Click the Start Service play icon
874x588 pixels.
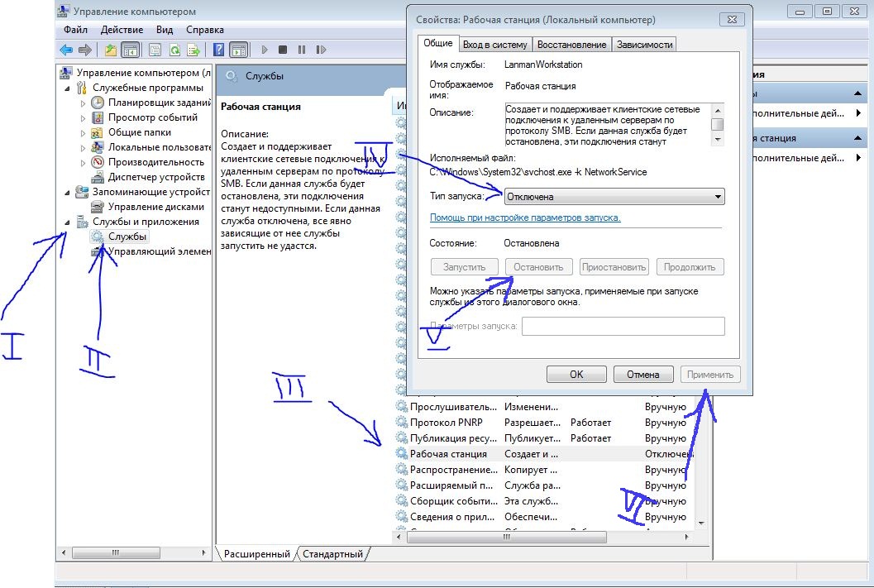coord(265,50)
